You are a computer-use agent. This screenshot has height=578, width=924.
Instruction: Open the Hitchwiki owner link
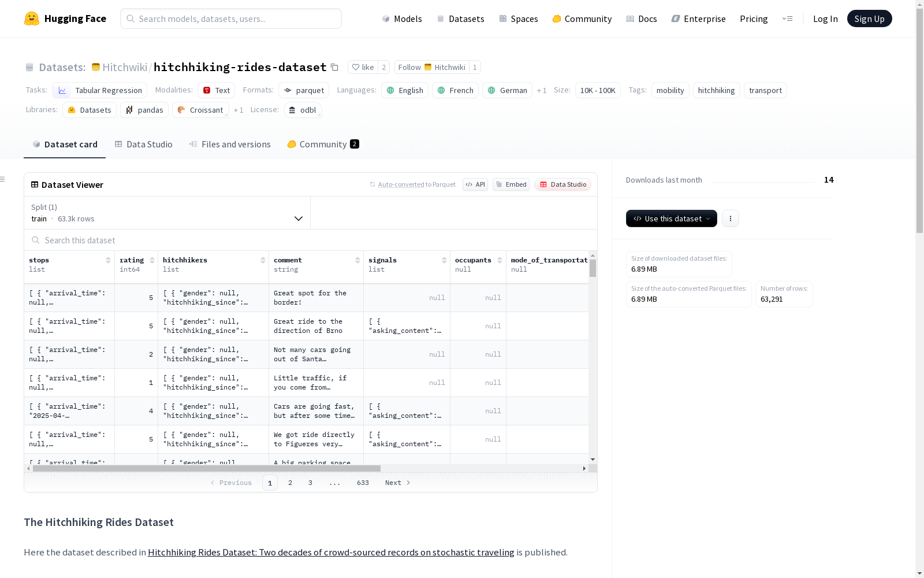point(125,67)
